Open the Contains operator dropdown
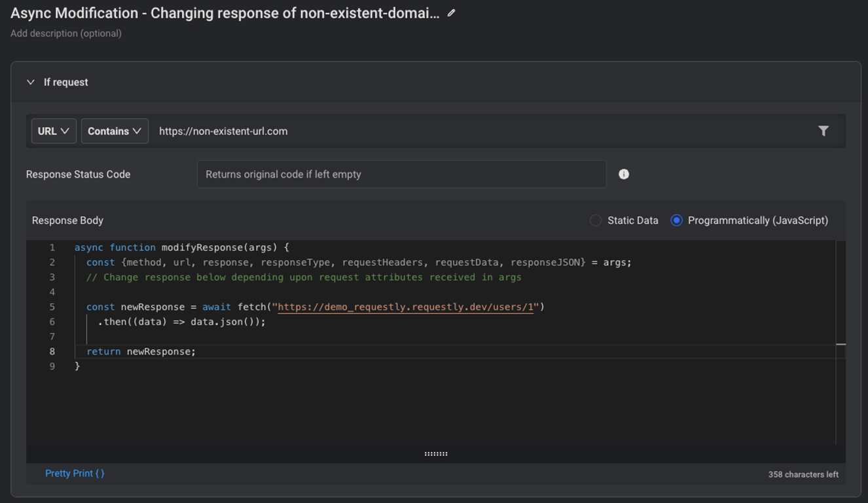This screenshot has height=503, width=868. click(115, 130)
